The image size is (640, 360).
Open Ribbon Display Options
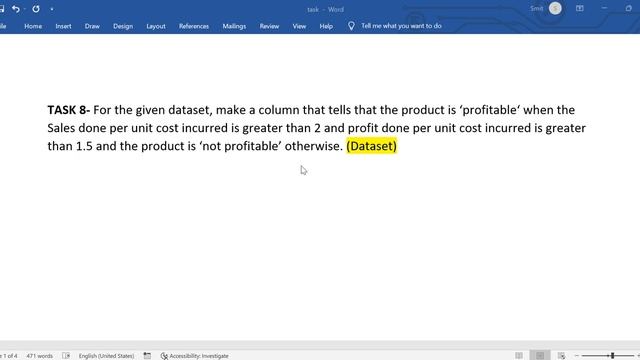pyautogui.click(x=580, y=8)
